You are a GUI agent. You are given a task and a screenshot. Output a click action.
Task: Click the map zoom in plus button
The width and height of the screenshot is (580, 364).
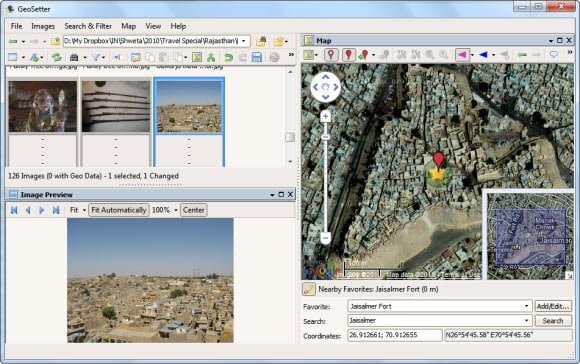(326, 117)
